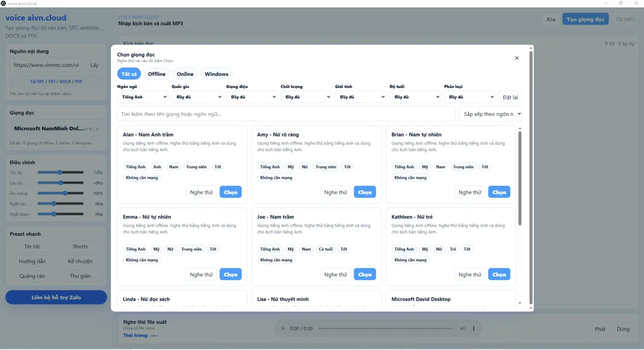Select the Tất cả filter tab
The height and width of the screenshot is (350, 644).
(x=129, y=74)
